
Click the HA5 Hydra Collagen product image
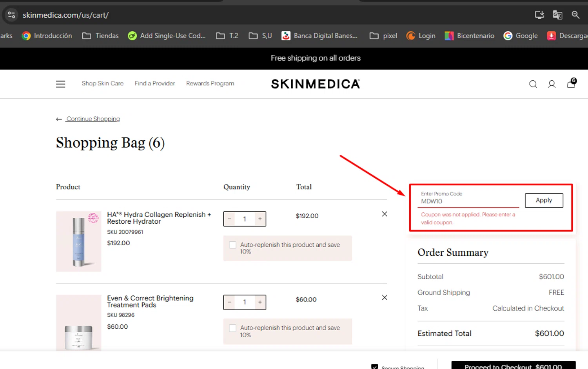pos(78,241)
